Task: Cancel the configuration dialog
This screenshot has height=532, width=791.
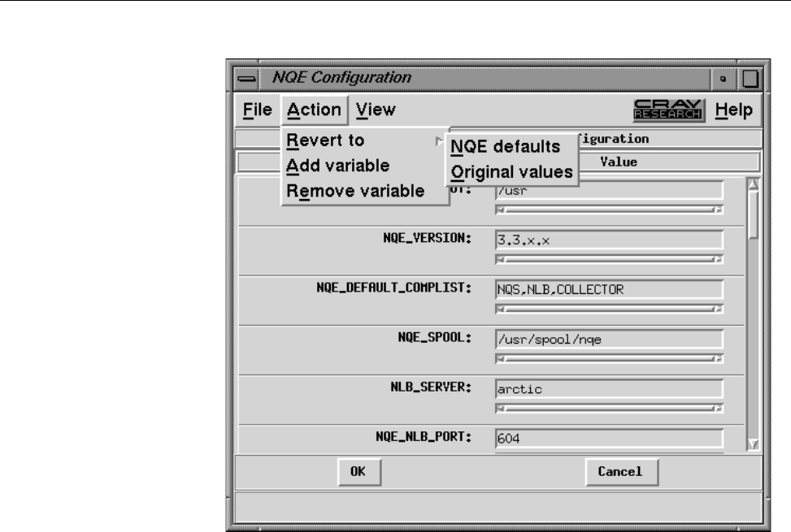Action: coord(621,472)
